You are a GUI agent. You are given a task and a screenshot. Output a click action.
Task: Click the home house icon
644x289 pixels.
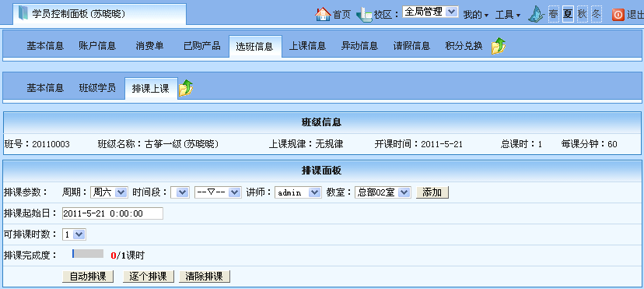click(323, 14)
